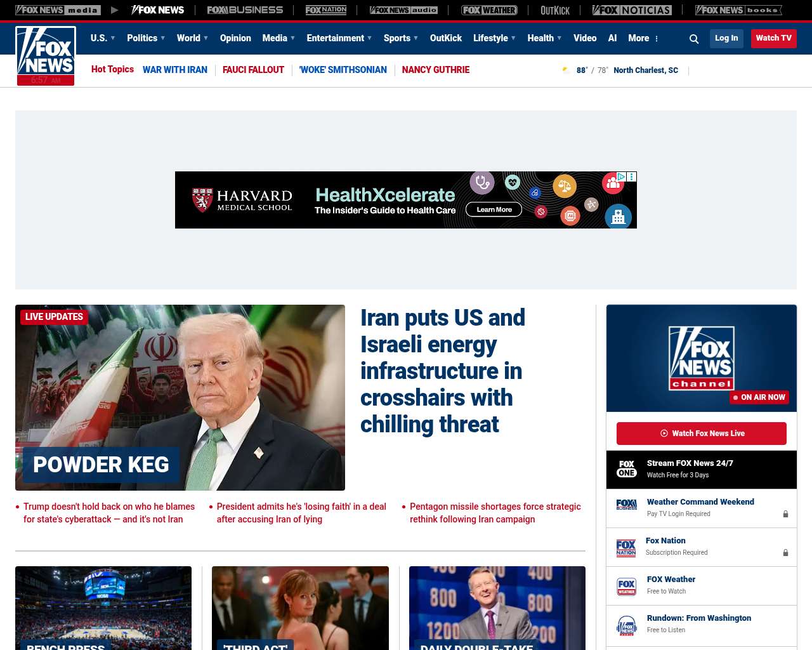Open FOX Weather sidebar link
This screenshot has height=650, width=812.
coord(671,580)
